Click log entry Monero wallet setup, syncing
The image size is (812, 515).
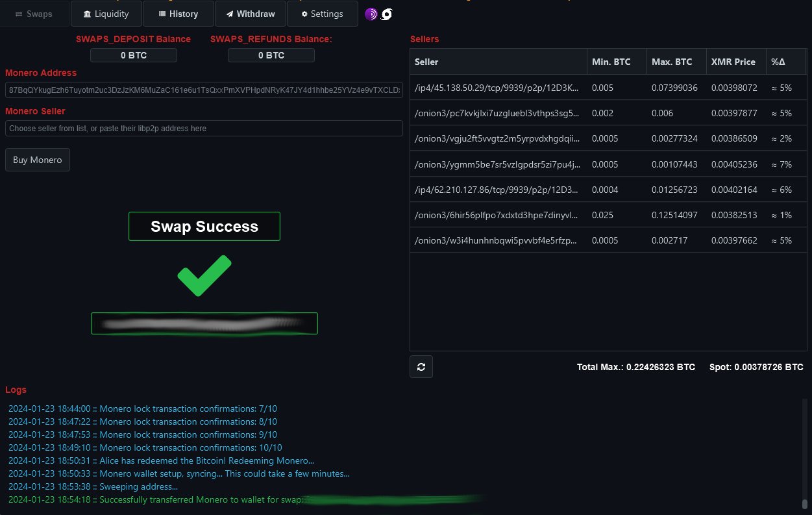(x=179, y=473)
